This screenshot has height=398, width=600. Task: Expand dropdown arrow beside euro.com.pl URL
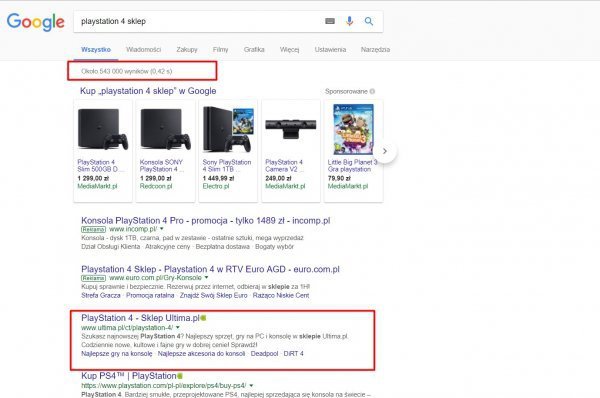pos(206,277)
